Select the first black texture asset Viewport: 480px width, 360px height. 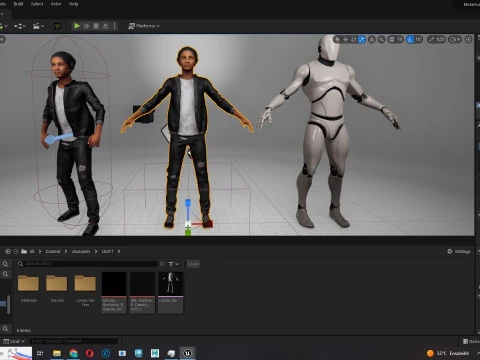(x=114, y=293)
